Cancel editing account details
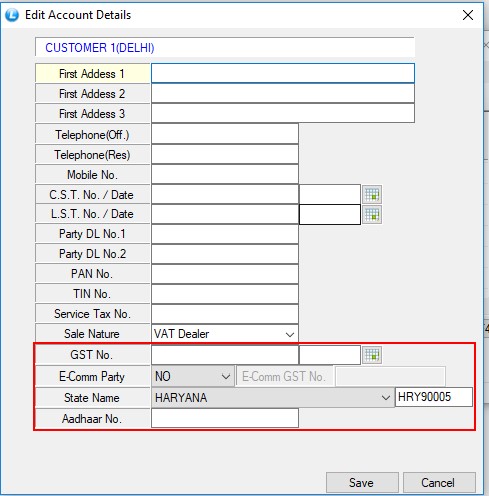Screen dimensions: 489x496 (439, 482)
